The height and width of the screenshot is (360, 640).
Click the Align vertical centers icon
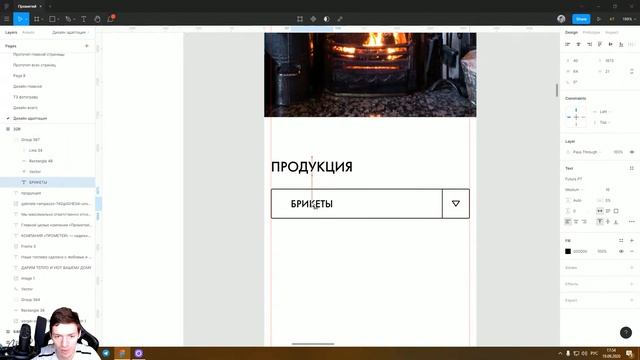pyautogui.click(x=611, y=44)
